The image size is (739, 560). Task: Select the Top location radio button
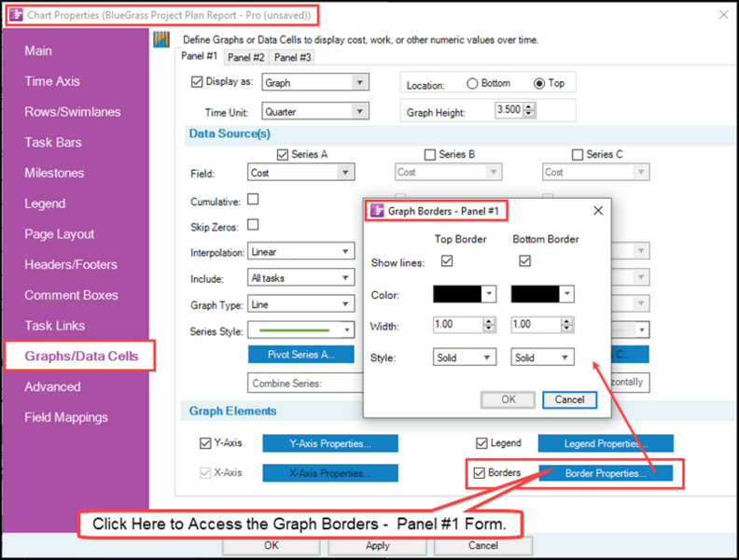pos(538,83)
